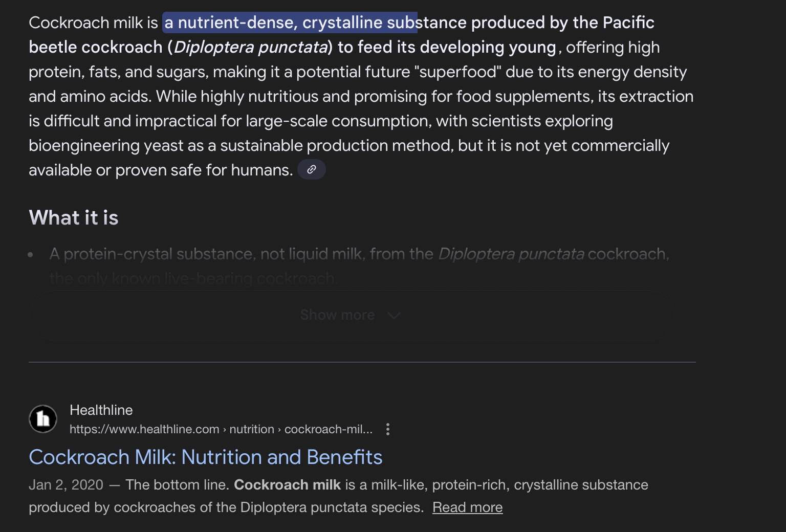Open "Cockroach Milk: Nutrition and Benefits" result
Viewport: 786px width, 532px height.
pyautogui.click(x=205, y=457)
